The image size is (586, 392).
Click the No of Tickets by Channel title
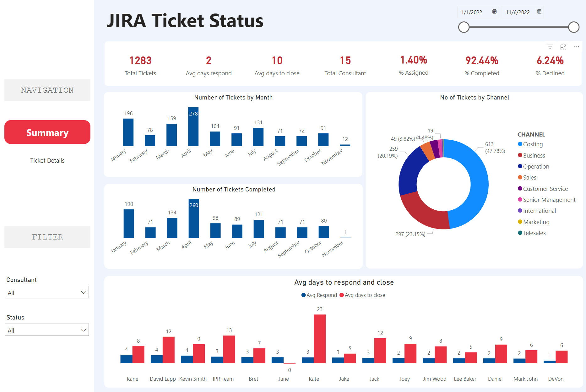(475, 97)
